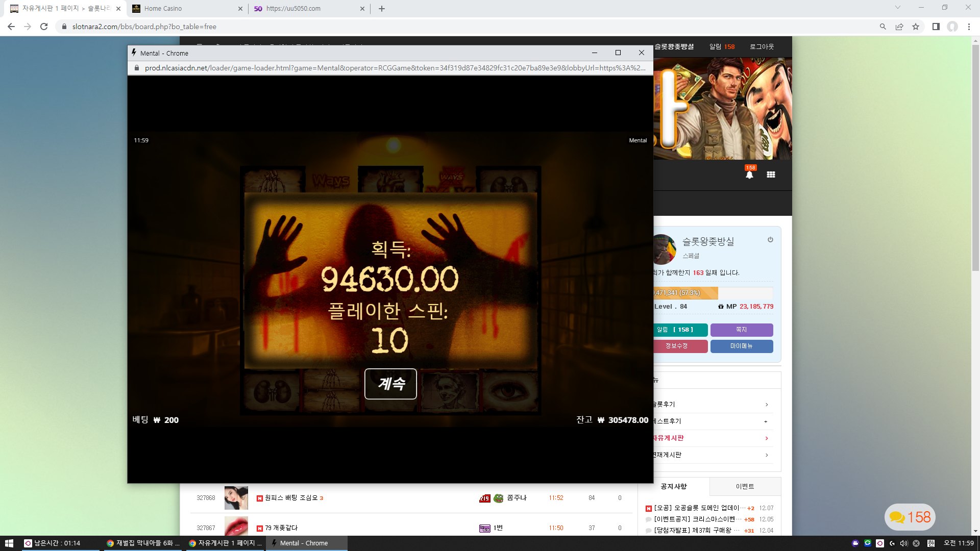Image resolution: width=980 pixels, height=551 pixels.
Task: Expand the 슬롯후기 menu chevron
Action: 767,405
